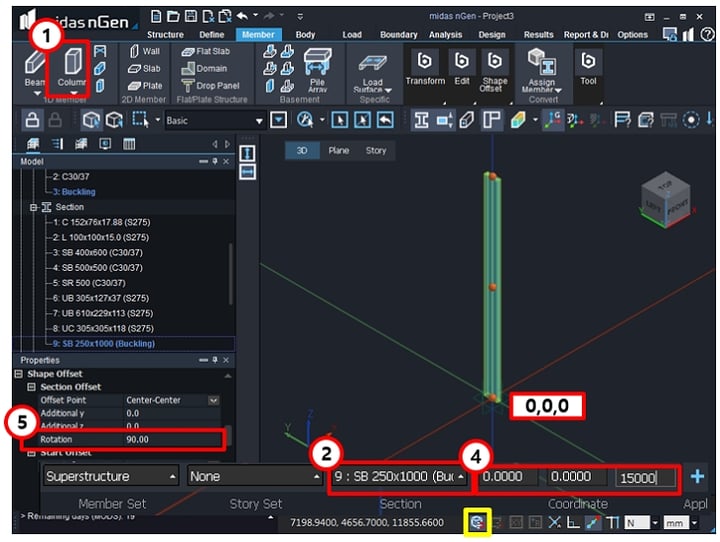Click the Rotation value field 90.00
Screen dimensions: 720x542
click(x=172, y=440)
